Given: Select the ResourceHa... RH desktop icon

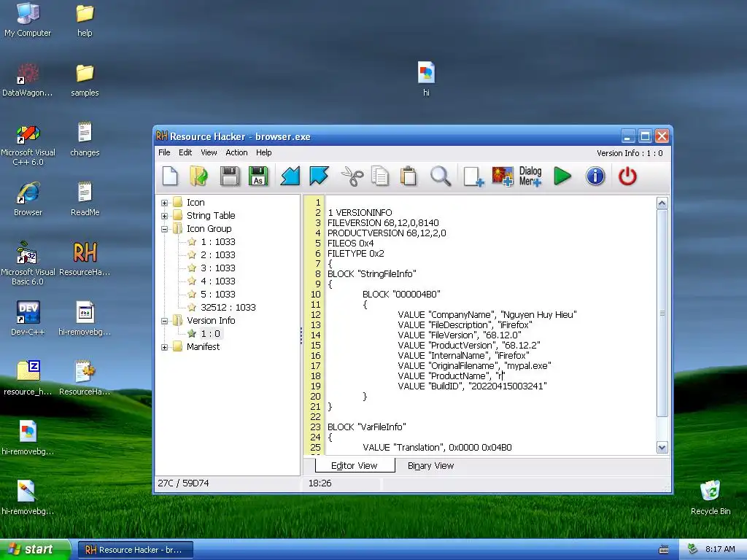Looking at the screenshot, I should click(85, 258).
